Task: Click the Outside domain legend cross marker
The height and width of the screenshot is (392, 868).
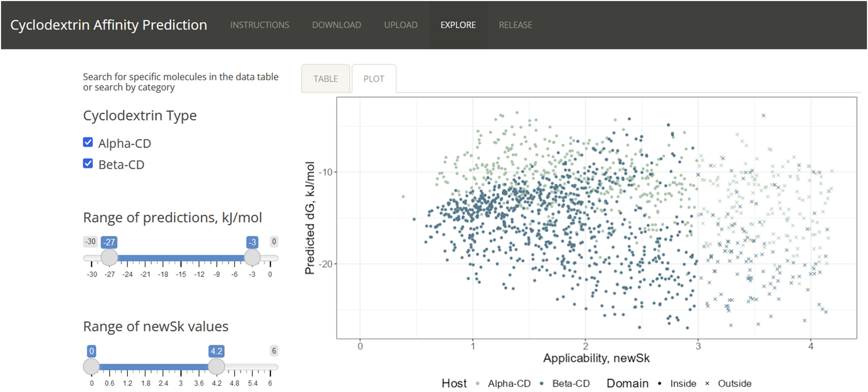Action: pyautogui.click(x=707, y=384)
